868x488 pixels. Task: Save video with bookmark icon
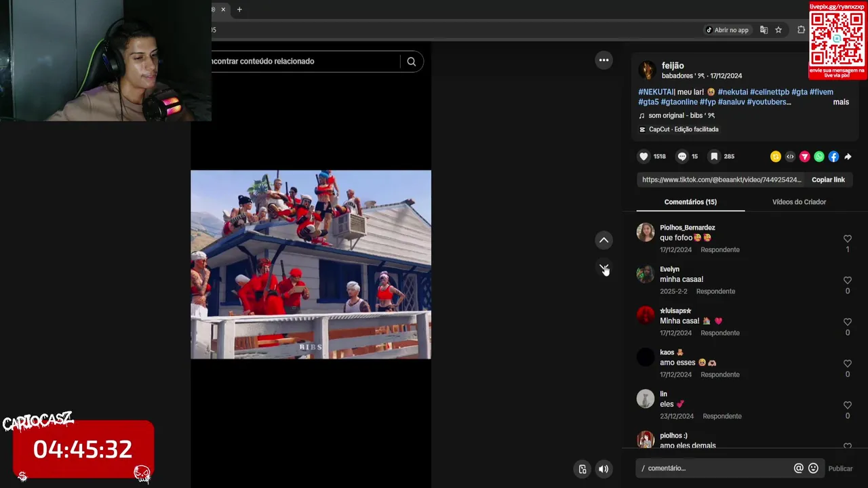[x=714, y=157]
